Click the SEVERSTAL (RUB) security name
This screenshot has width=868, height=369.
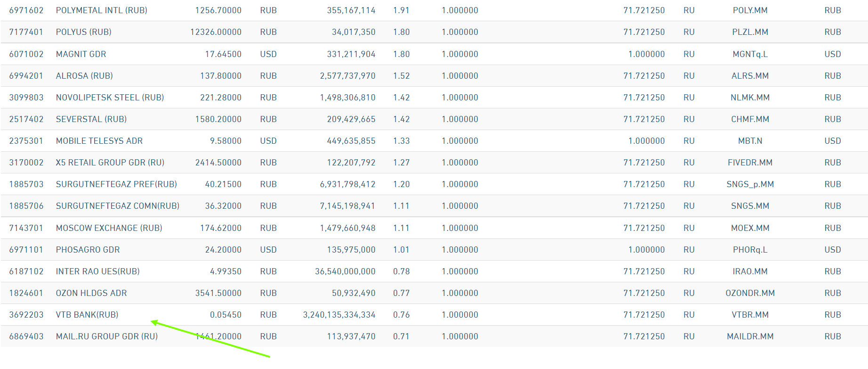point(91,119)
